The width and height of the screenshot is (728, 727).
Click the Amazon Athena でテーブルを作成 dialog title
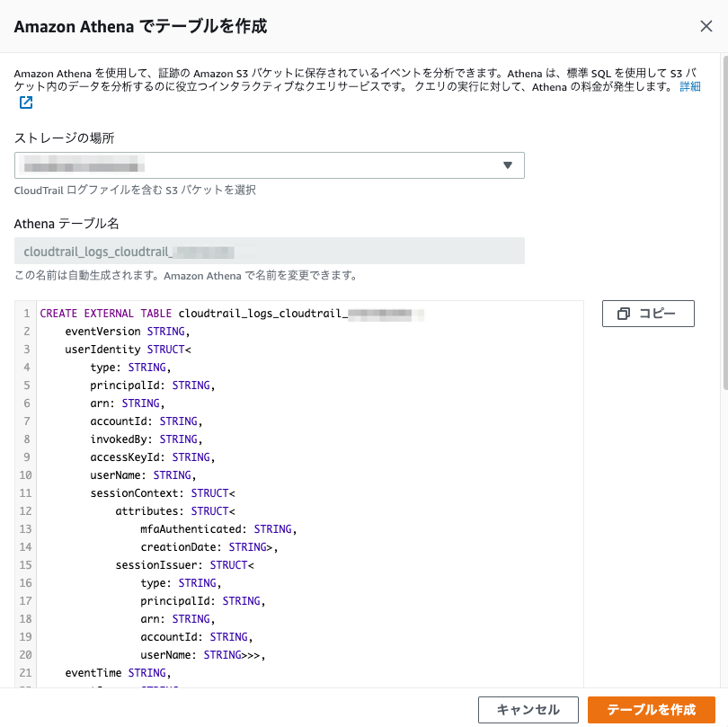[x=141, y=26]
